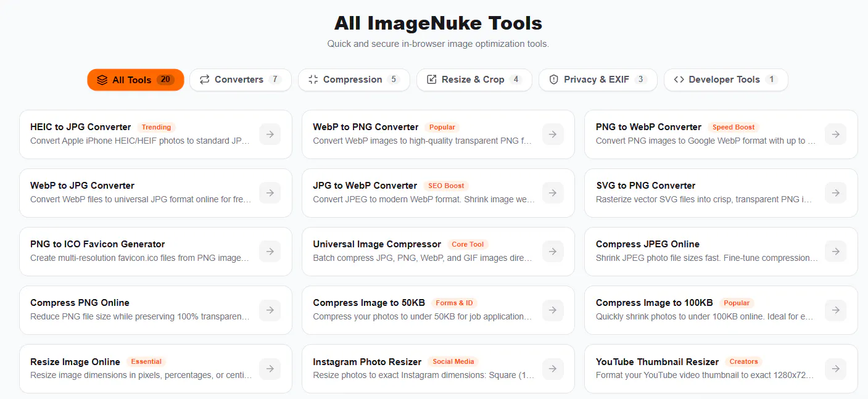
Task: Click arrow icon on PNG to WebP Converter card
Action: (x=835, y=134)
